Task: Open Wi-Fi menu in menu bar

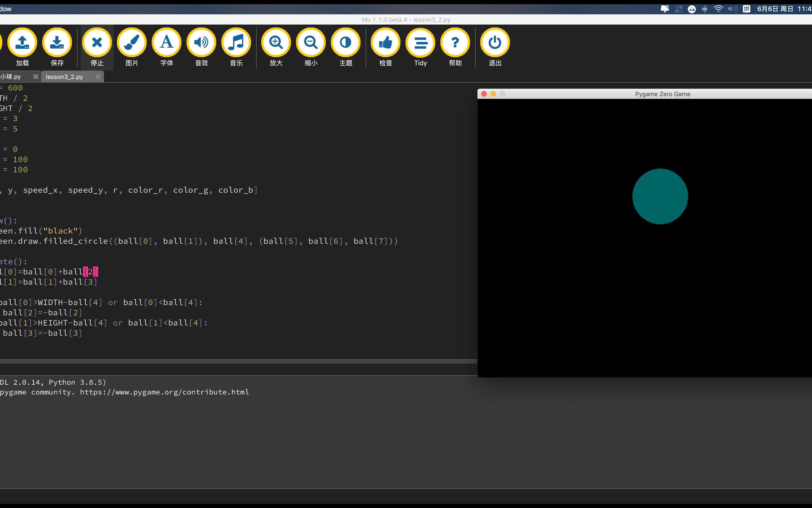Action: 718,9
